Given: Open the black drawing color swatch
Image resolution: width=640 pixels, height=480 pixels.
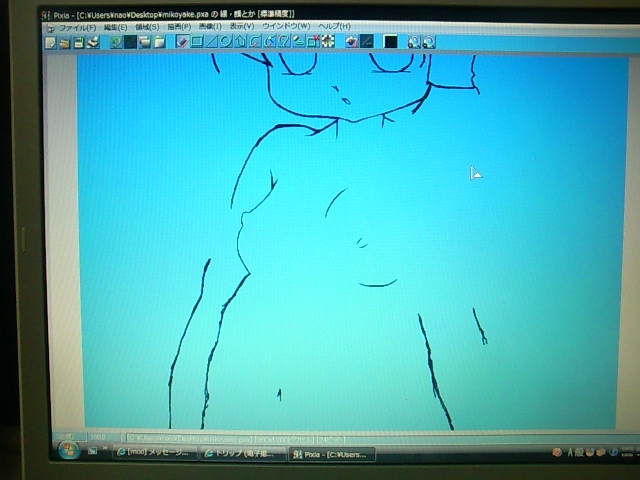Looking at the screenshot, I should (390, 42).
